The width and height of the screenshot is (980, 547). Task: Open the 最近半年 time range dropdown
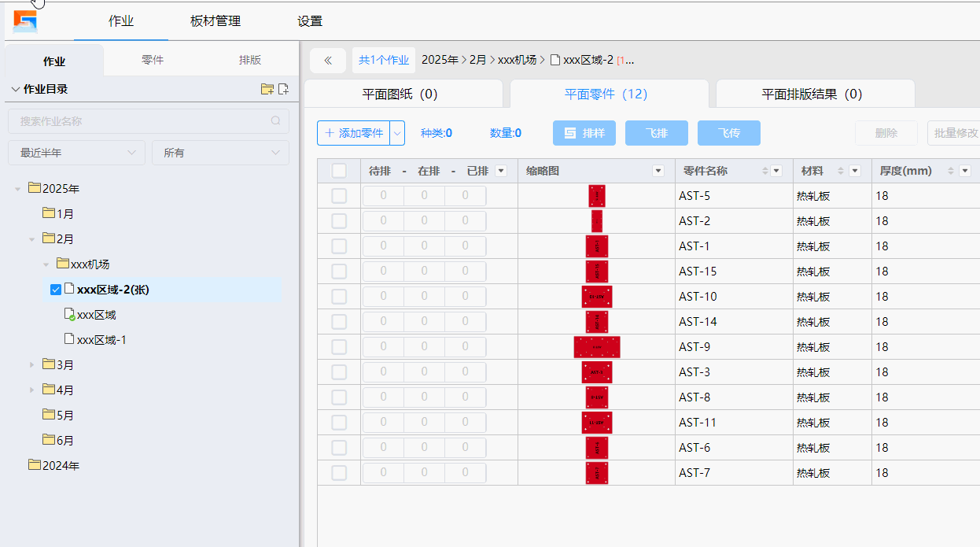(x=76, y=153)
